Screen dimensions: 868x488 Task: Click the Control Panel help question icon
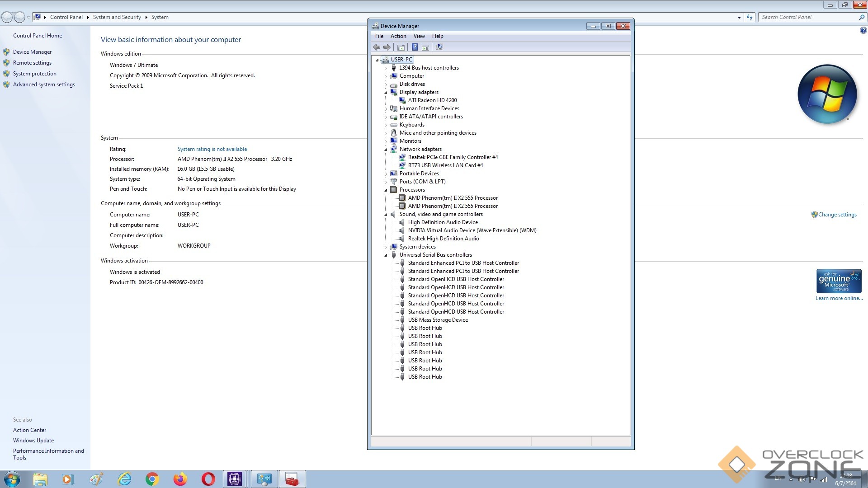(863, 31)
